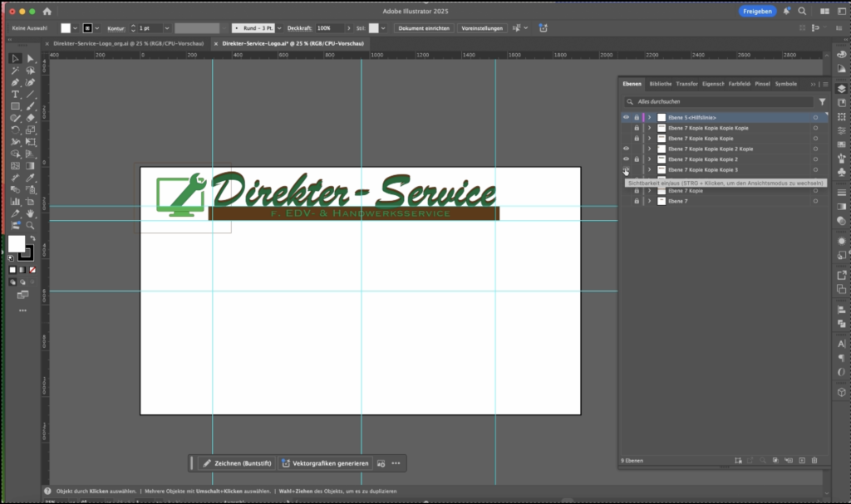Activate the Rectangle tool
Image resolution: width=851 pixels, height=504 pixels.
(15, 106)
